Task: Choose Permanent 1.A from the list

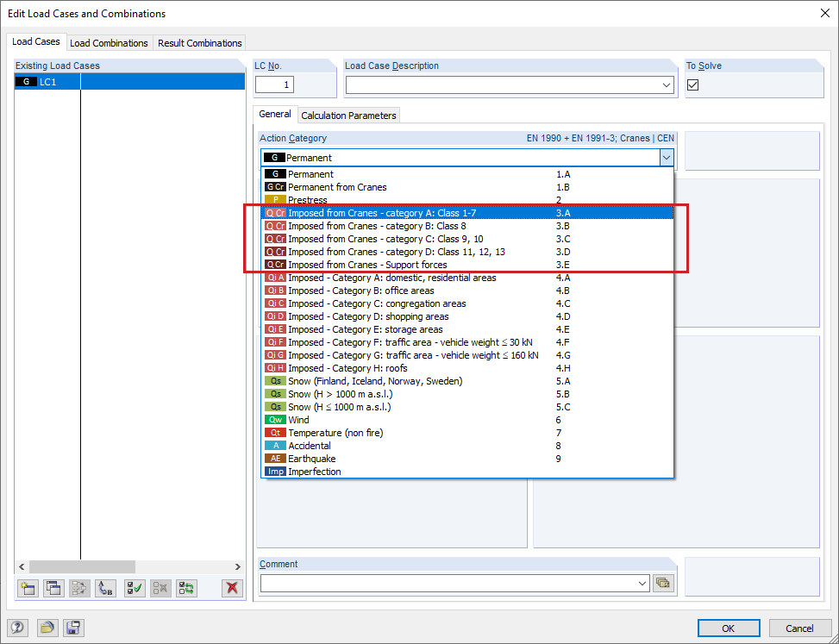Action: click(467, 174)
